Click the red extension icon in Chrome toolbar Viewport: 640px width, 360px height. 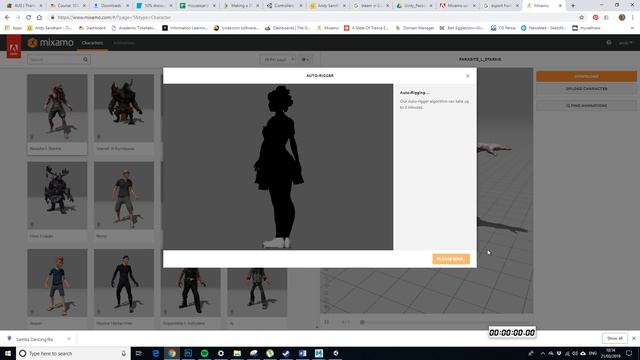[596, 18]
